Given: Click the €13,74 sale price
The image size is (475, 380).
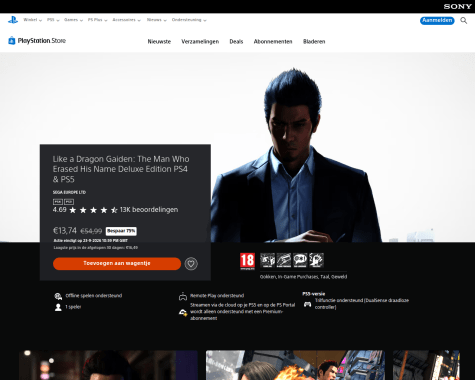Looking at the screenshot, I should click(x=65, y=231).
